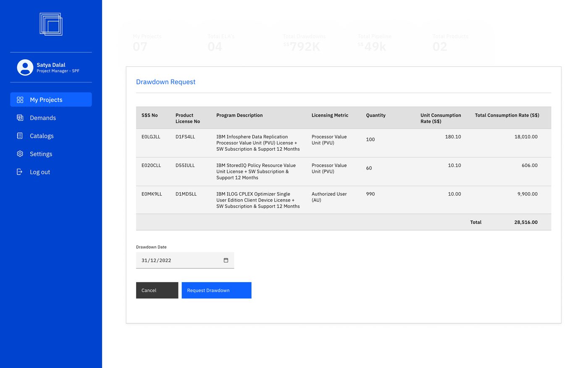Click the Satya Dalal avatar icon
This screenshot has height=368, width=588.
[x=25, y=67]
